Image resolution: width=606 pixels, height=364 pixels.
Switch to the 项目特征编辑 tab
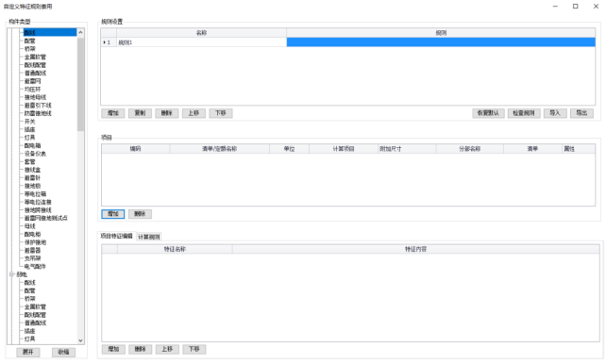pos(116,236)
